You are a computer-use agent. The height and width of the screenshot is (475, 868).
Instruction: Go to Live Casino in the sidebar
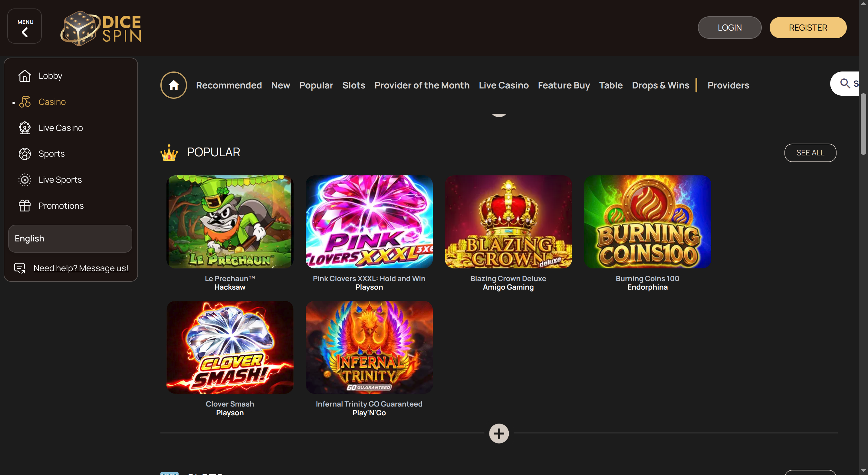pyautogui.click(x=61, y=128)
